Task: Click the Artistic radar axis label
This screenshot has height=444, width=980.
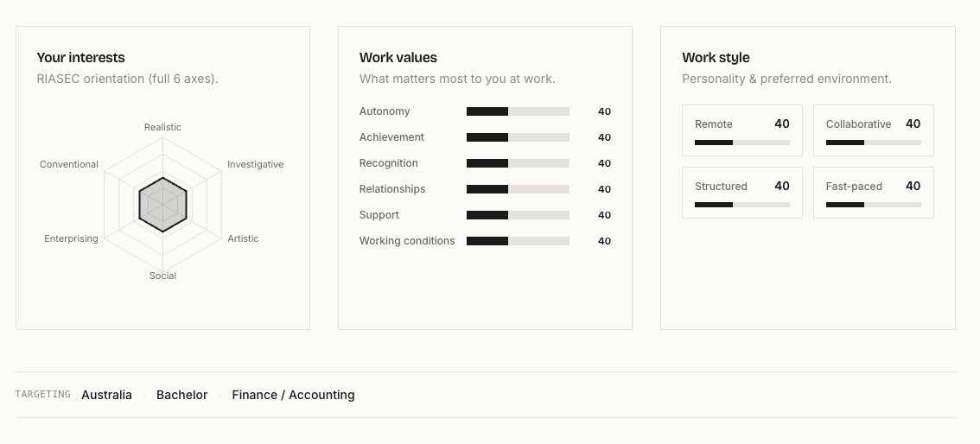Action: pyautogui.click(x=243, y=238)
